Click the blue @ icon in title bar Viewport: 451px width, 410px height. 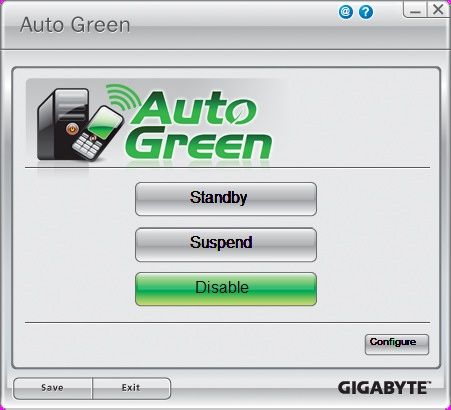(x=346, y=12)
